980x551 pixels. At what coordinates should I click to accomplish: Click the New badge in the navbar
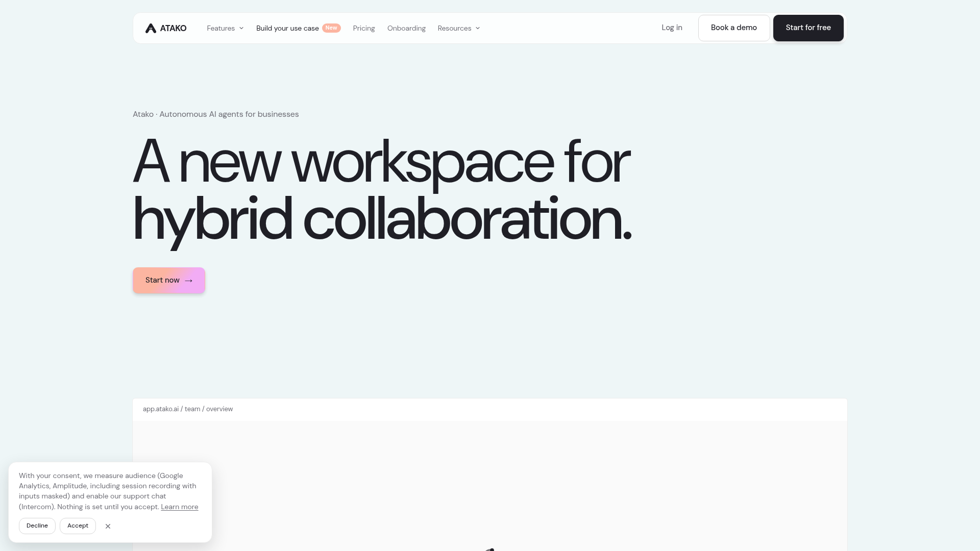point(331,28)
